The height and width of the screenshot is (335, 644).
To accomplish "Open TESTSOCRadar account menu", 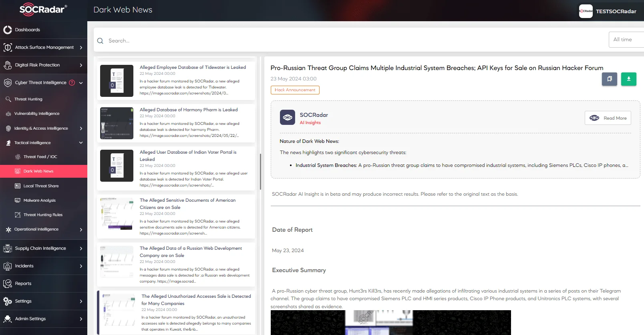I will [608, 11].
